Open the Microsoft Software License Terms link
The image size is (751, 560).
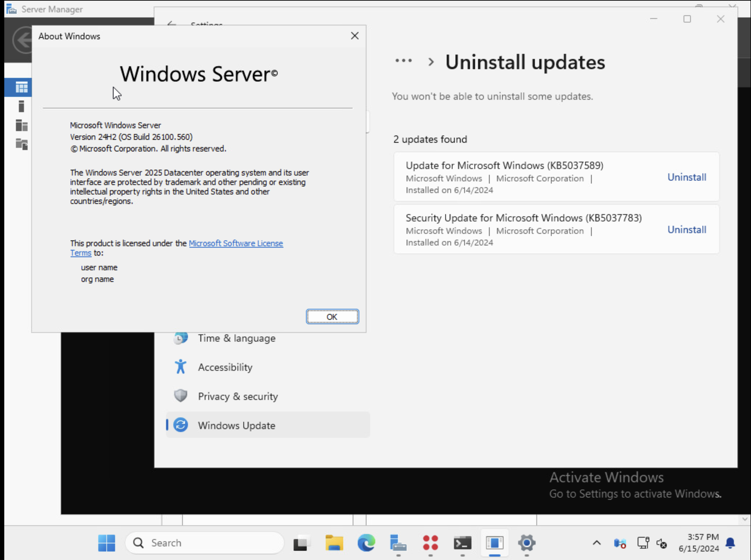[x=236, y=243]
